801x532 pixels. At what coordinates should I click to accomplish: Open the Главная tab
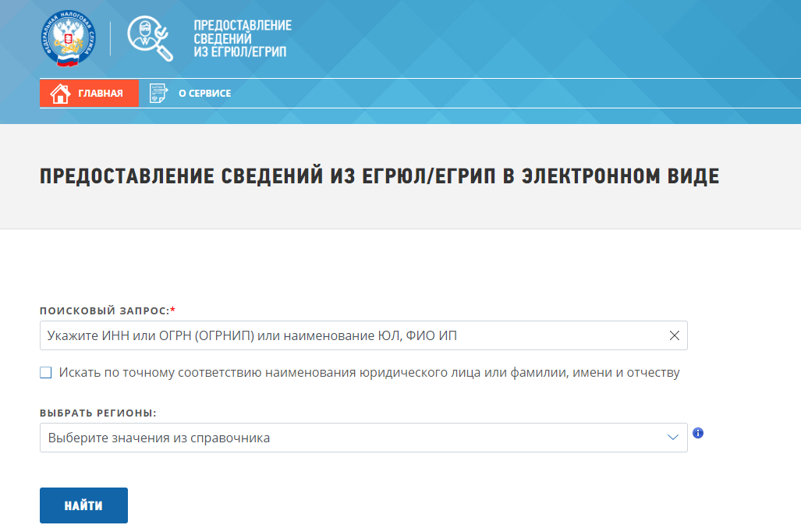point(89,94)
